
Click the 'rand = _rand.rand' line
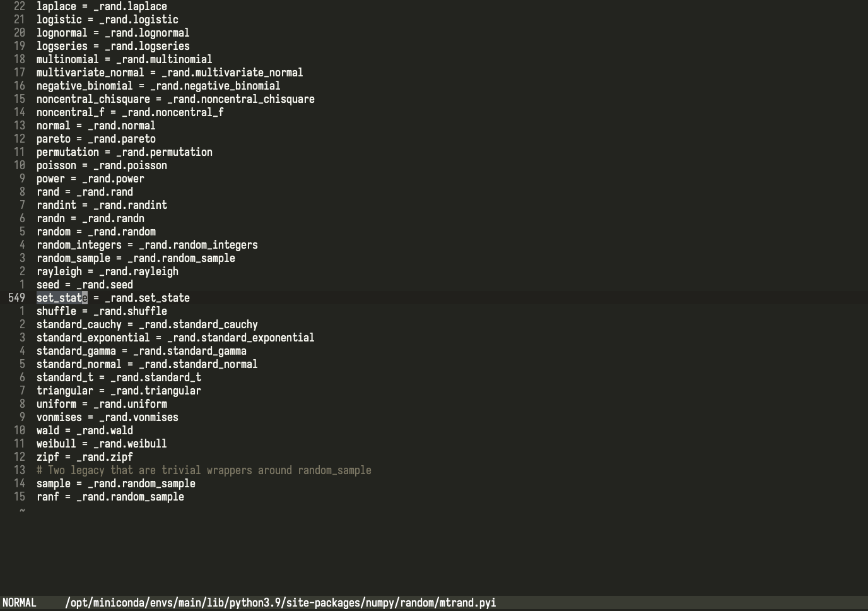point(85,192)
